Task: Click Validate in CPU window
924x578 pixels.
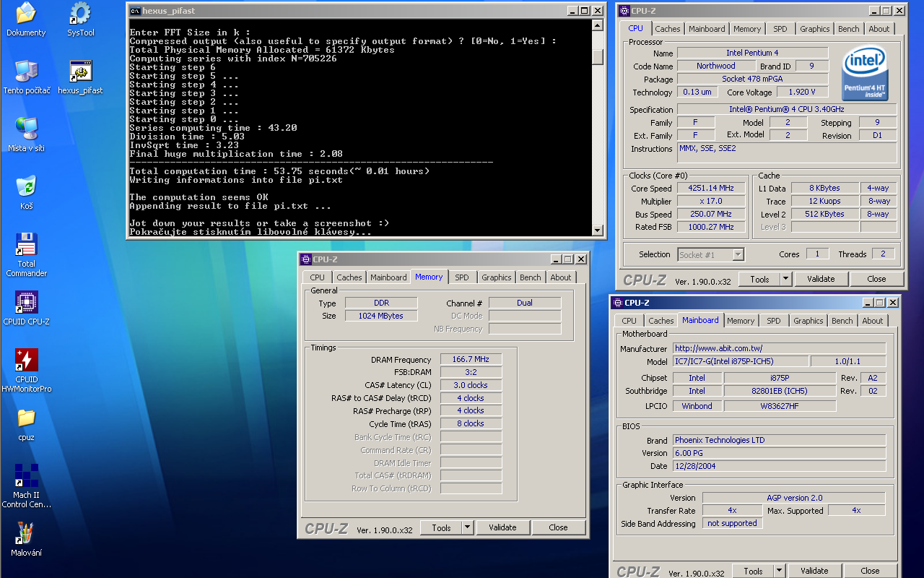Action: point(821,279)
